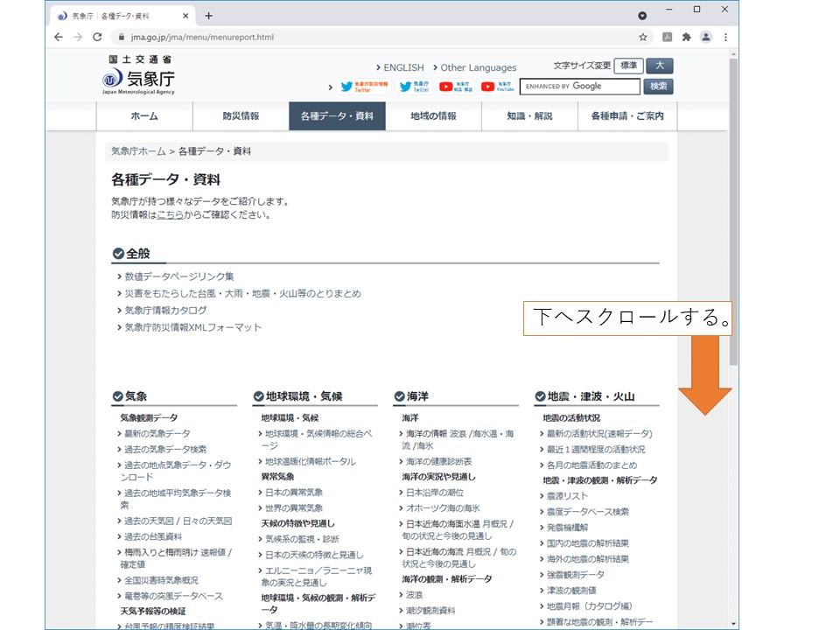Open the Chrome profile avatar
The height and width of the screenshot is (630, 840).
(x=706, y=37)
